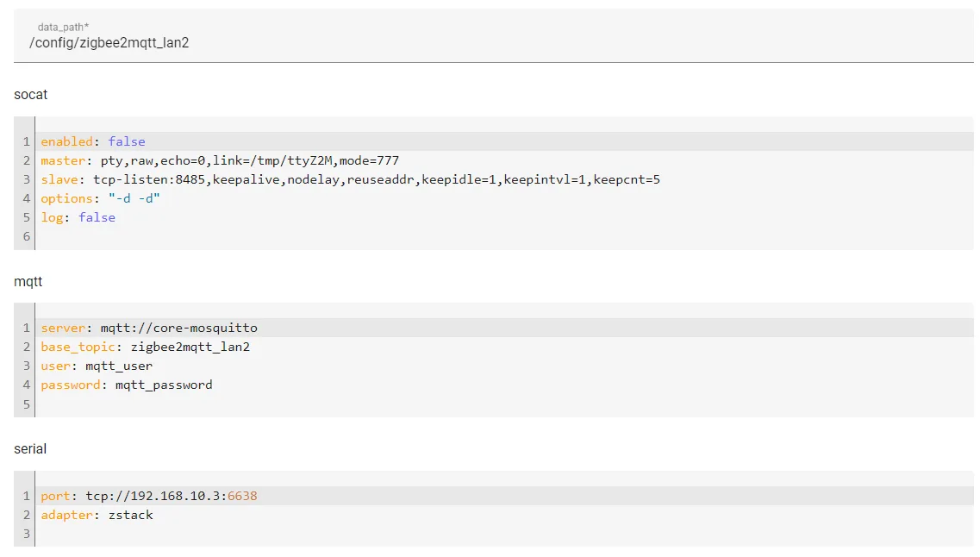Click the mqtt server core-mosquitto line
Viewport: 980px width, 557px height.
(x=149, y=328)
